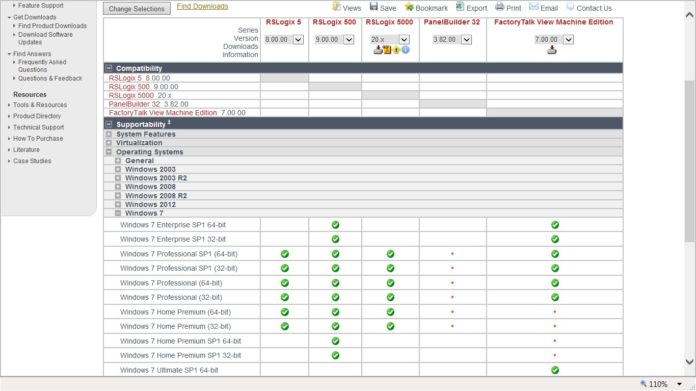Viewport: 696px width, 391px height.
Task: Expand the Windows 2003 R2 subgroup
Action: pyautogui.click(x=118, y=178)
